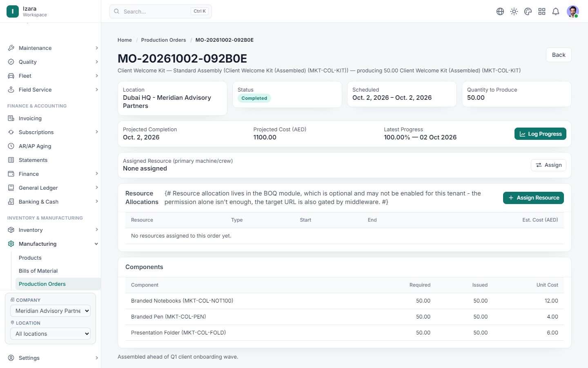Click the globe language icon
The width and height of the screenshot is (588, 368).
coord(500,11)
